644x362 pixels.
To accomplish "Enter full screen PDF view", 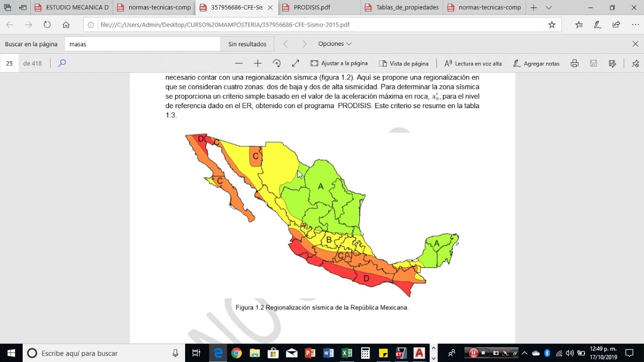I will click(295, 63).
